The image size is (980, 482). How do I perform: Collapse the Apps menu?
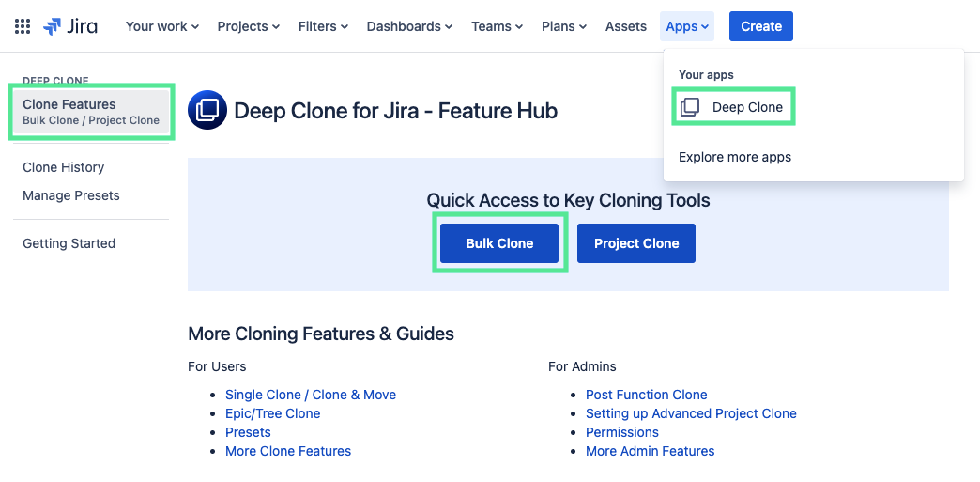(687, 26)
